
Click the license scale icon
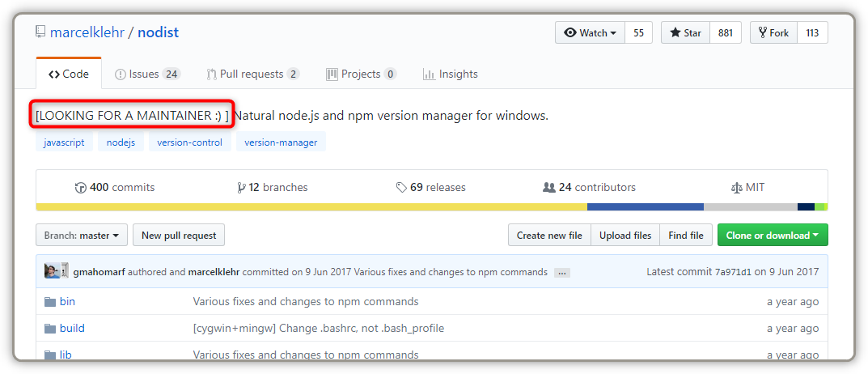[x=736, y=188]
